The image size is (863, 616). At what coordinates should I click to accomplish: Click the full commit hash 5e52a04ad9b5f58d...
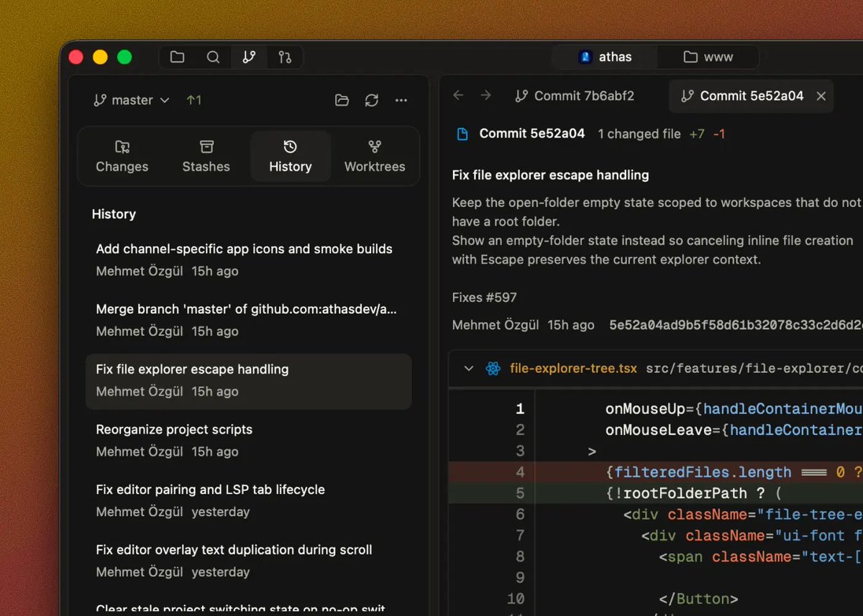tap(736, 325)
